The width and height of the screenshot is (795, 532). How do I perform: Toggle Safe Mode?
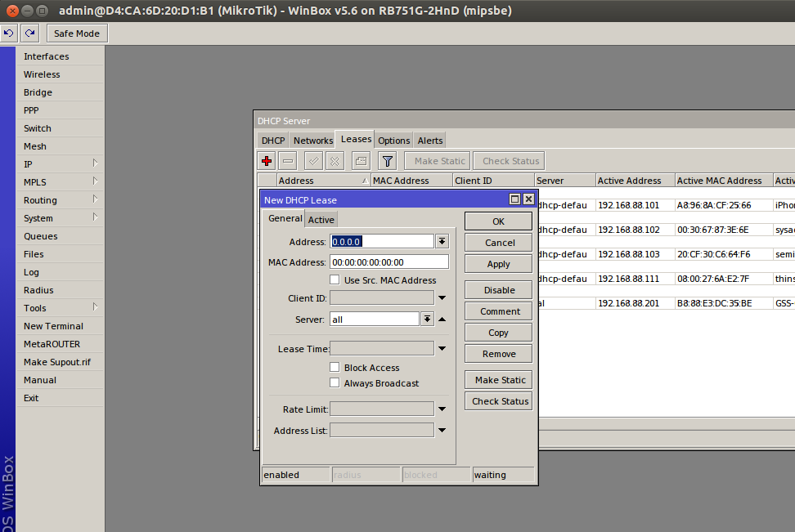pyautogui.click(x=77, y=34)
